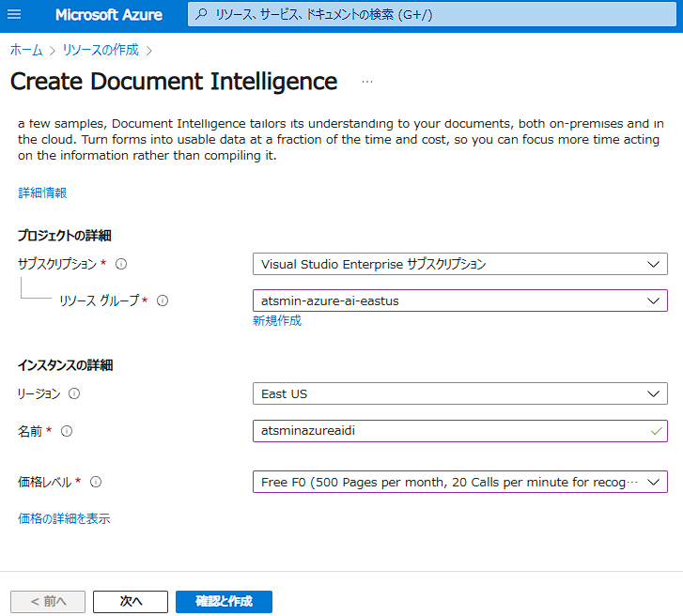Expand the Free F0 pricing tier dropdown
683x616 pixels.
(460, 482)
